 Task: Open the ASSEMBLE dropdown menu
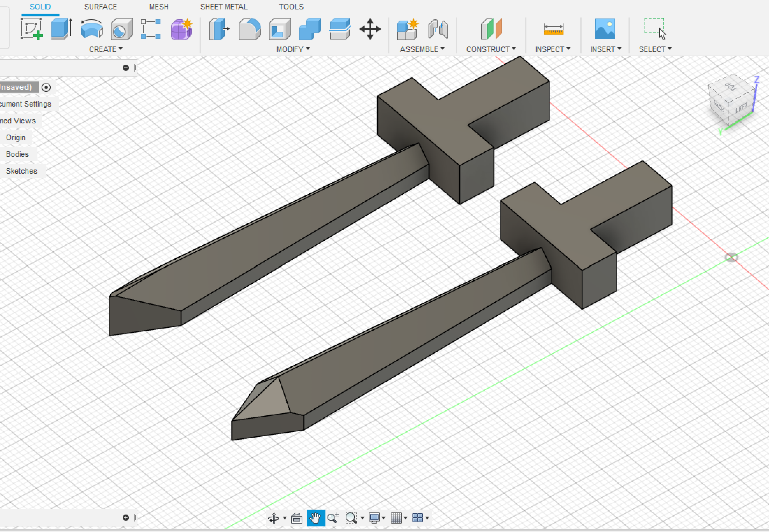[x=422, y=49]
